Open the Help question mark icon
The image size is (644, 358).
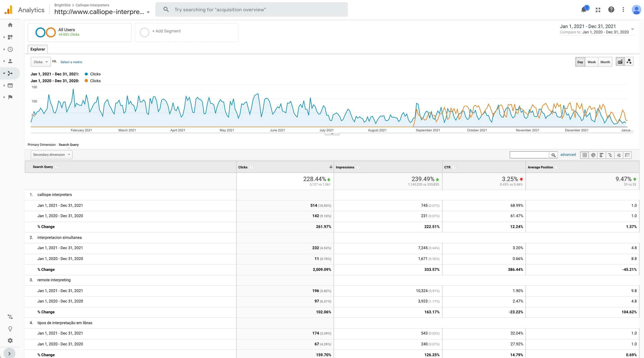tap(611, 10)
